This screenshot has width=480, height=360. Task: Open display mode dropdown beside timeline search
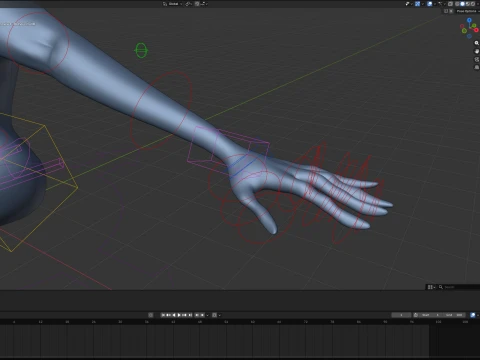431,287
